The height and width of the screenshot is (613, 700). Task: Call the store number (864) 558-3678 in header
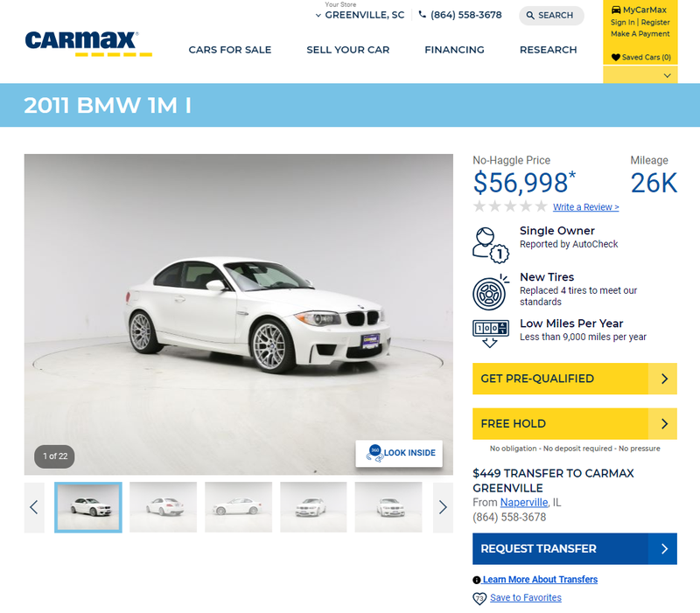466,15
